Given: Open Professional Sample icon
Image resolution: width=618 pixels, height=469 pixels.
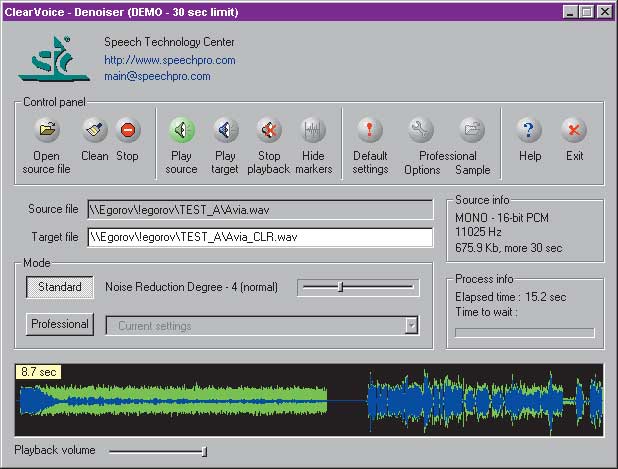Looking at the screenshot, I should (x=472, y=130).
